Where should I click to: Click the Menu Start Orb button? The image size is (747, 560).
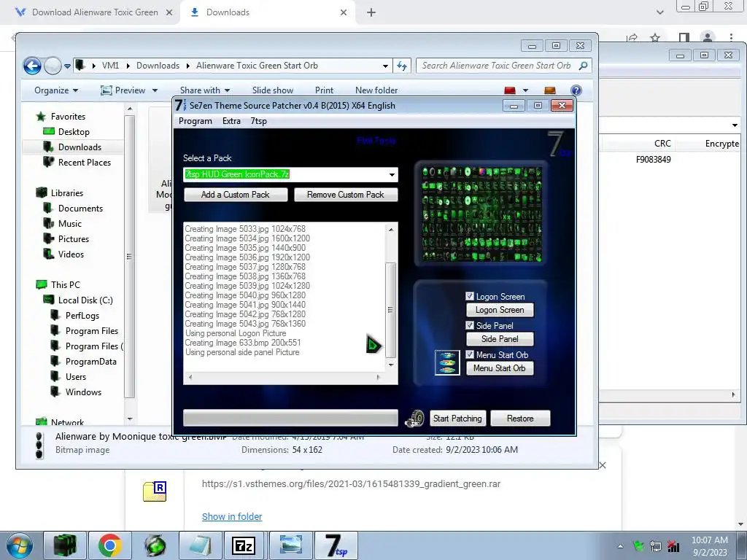pos(500,368)
